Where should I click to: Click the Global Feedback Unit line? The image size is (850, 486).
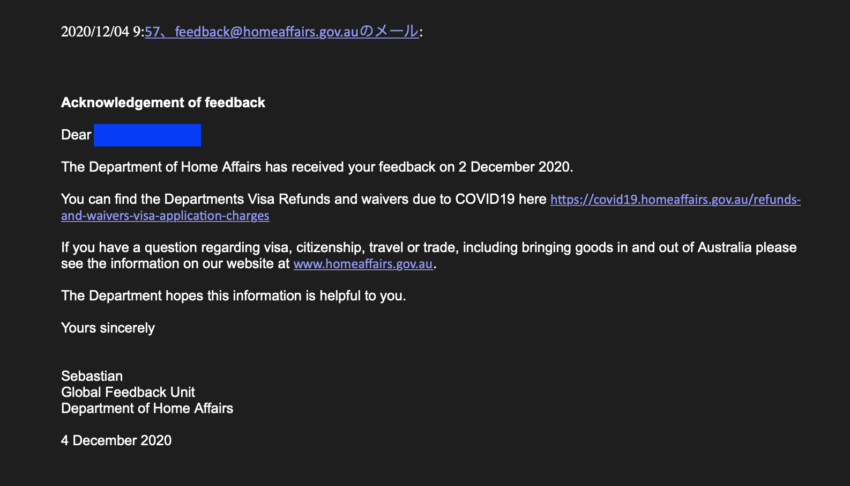click(x=128, y=392)
